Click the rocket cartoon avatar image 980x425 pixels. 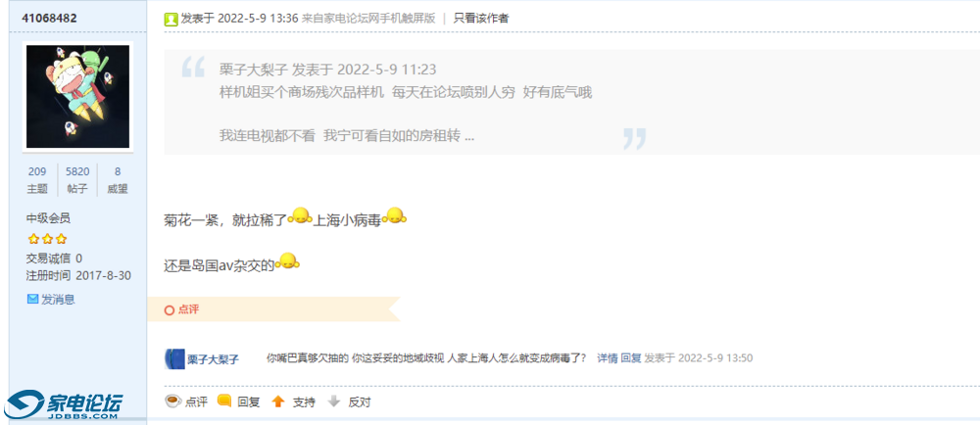tap(77, 96)
